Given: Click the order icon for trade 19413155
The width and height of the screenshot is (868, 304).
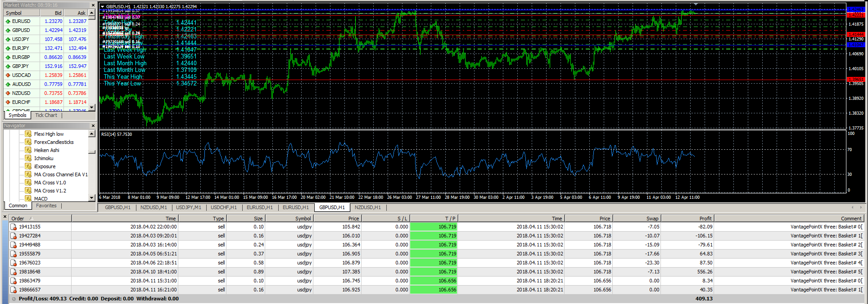Looking at the screenshot, I should pyautogui.click(x=14, y=227).
